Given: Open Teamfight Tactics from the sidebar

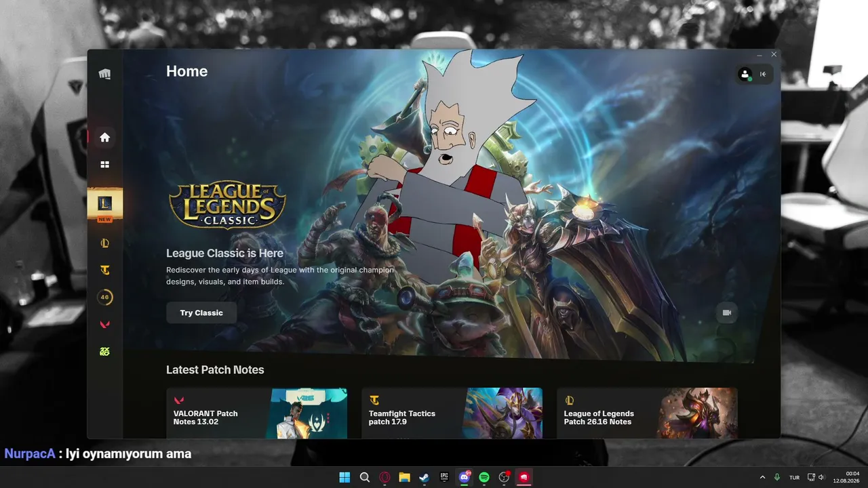Looking at the screenshot, I should coord(104,270).
